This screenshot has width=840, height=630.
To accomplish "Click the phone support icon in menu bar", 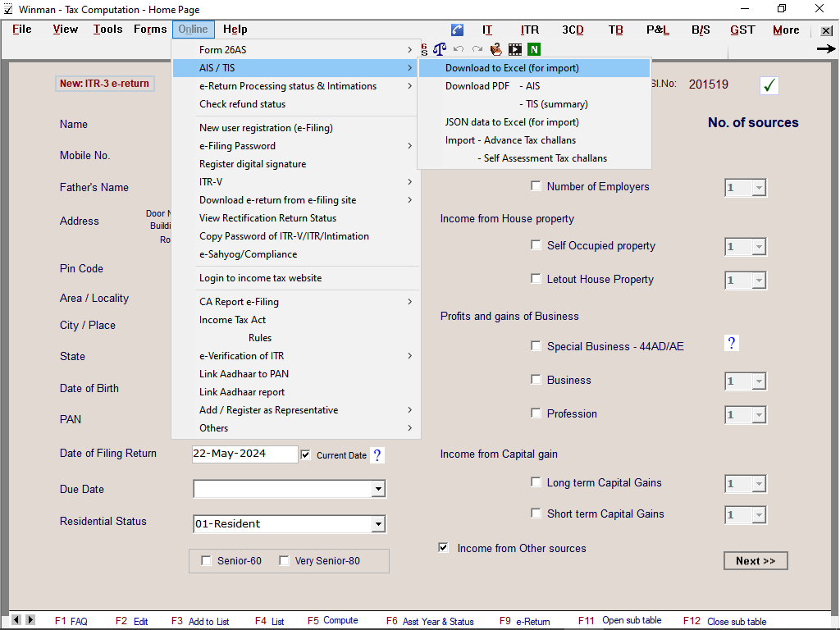I will 457,30.
